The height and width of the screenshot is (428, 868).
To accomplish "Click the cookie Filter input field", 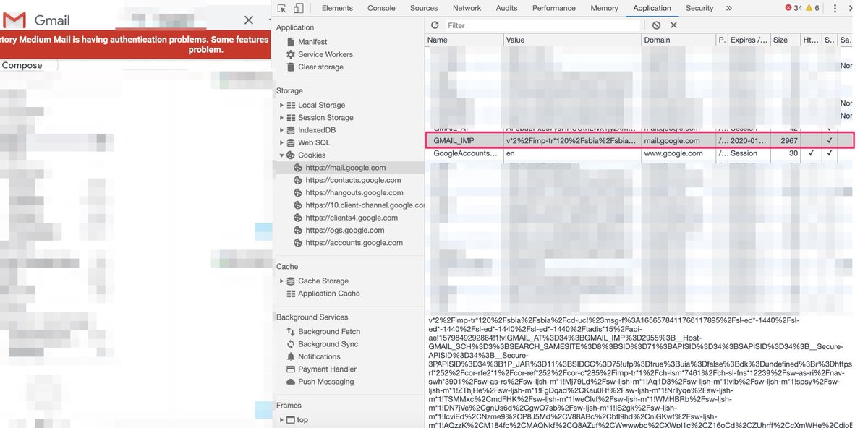I will coord(543,25).
